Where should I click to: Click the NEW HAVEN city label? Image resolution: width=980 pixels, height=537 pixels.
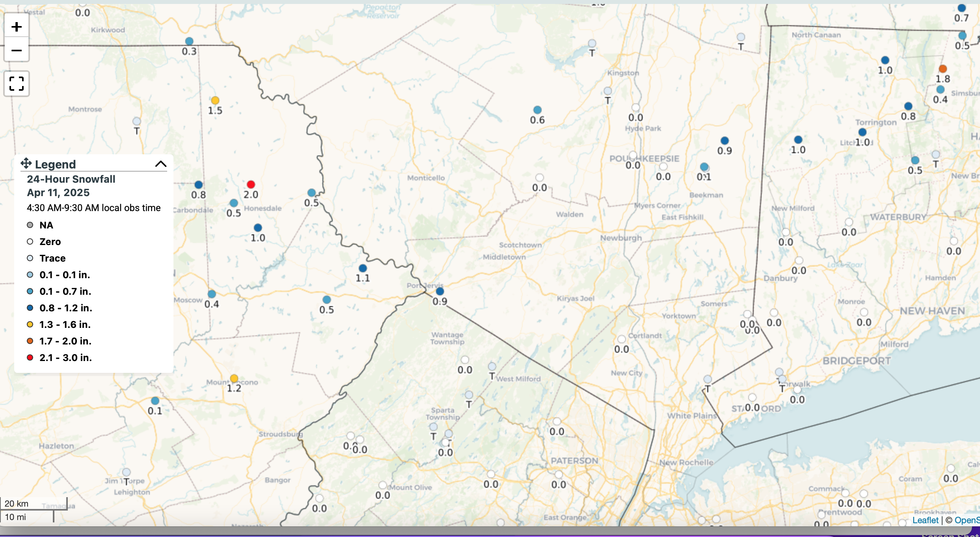[932, 311]
